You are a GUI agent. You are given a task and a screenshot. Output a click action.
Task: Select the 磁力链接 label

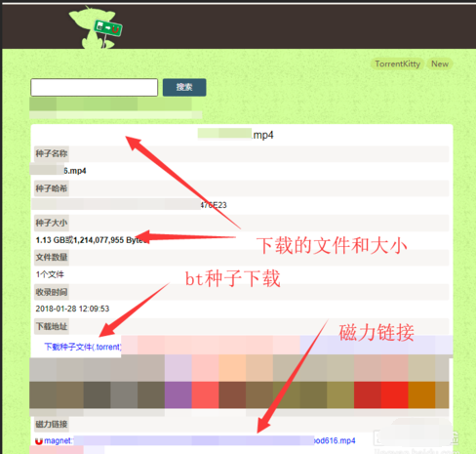tap(52, 424)
